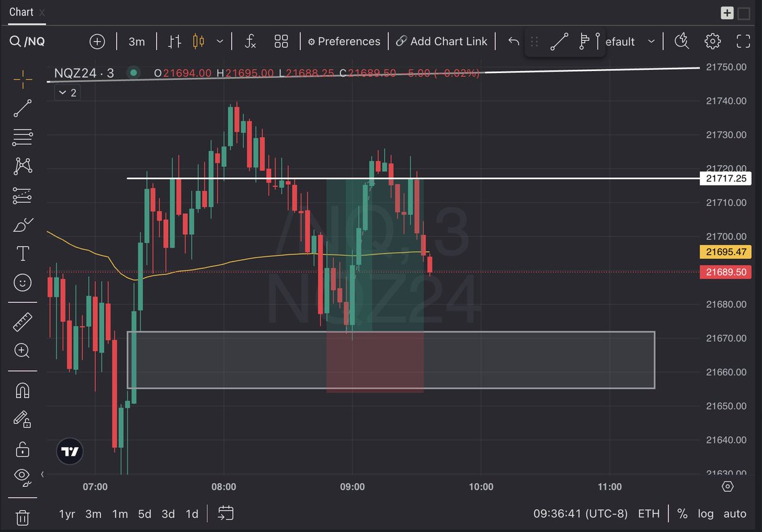Screen dimensions: 762x532
Task: Select the vertical line tool in floating toolbar
Action: click(598, 42)
